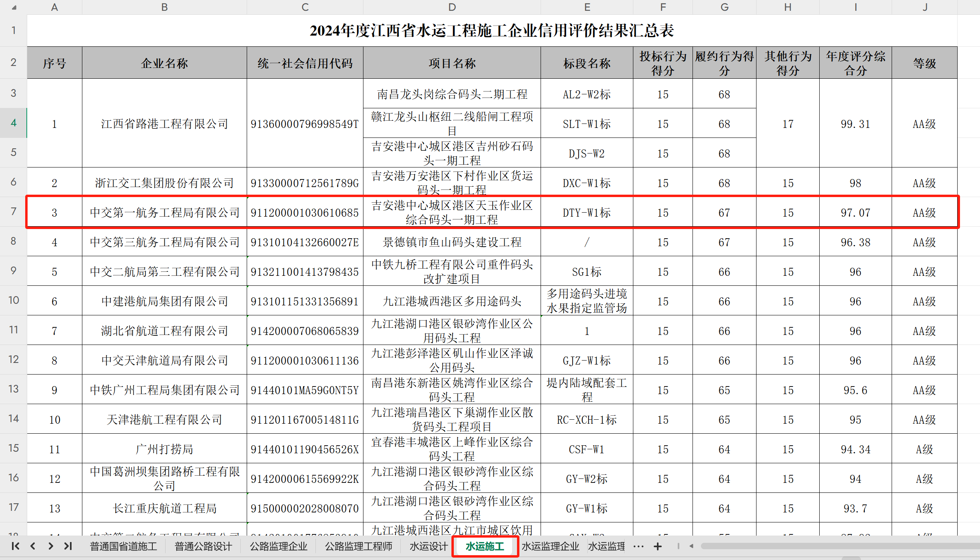Switch to 普通国省道施工 sheet tab
Image resolution: width=980 pixels, height=560 pixels.
pos(123,546)
